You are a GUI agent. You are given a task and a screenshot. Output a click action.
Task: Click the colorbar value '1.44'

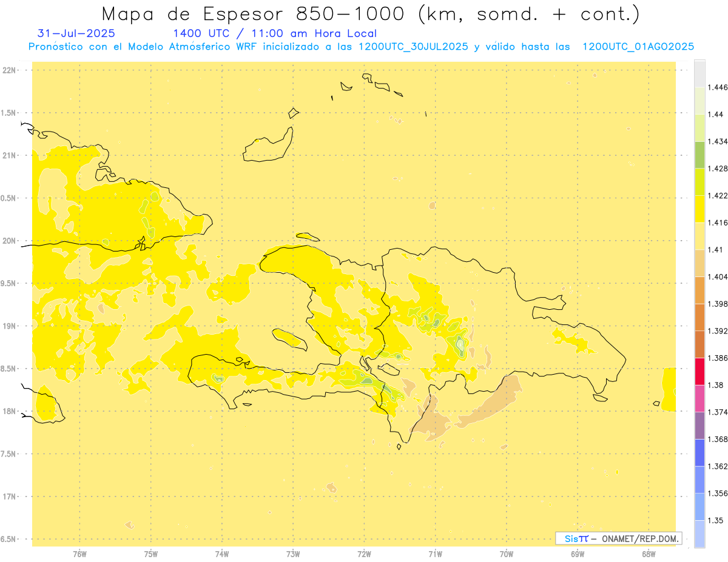tap(716, 115)
